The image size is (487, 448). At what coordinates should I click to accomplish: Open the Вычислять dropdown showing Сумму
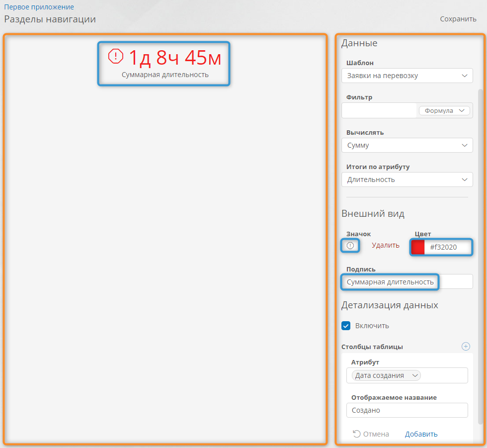point(407,145)
